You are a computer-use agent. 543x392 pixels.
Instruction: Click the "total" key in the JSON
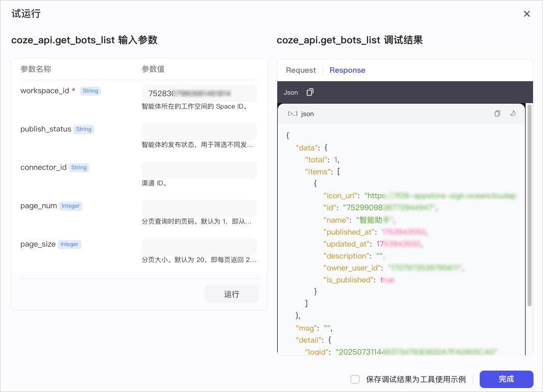click(316, 160)
